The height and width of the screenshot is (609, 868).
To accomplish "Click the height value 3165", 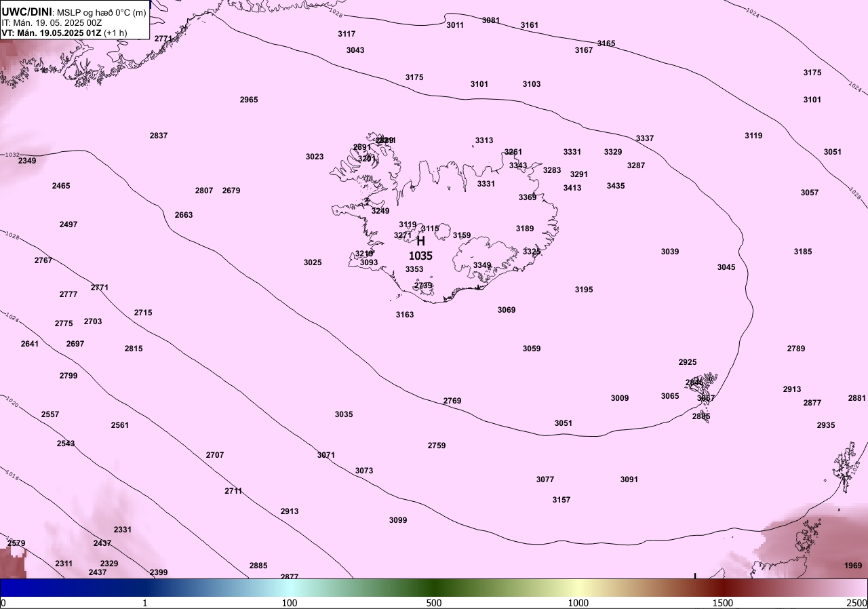I will 606,43.
